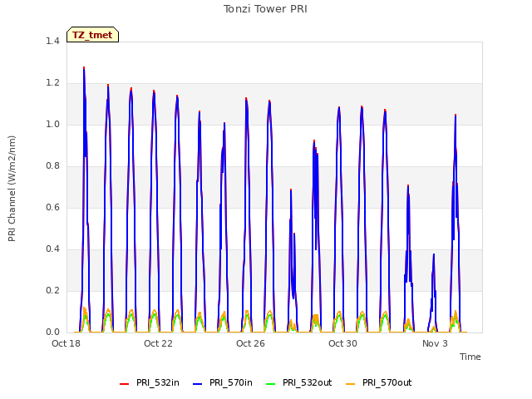
Task: Click the 0.2 y-axis tick label
Action: pos(52,290)
